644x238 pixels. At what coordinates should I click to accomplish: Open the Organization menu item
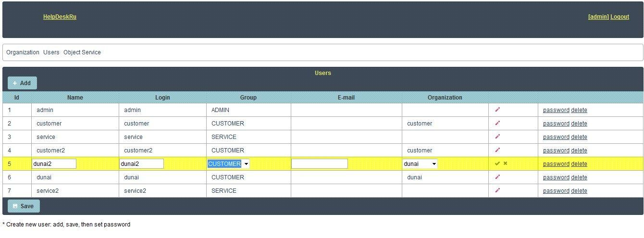23,52
